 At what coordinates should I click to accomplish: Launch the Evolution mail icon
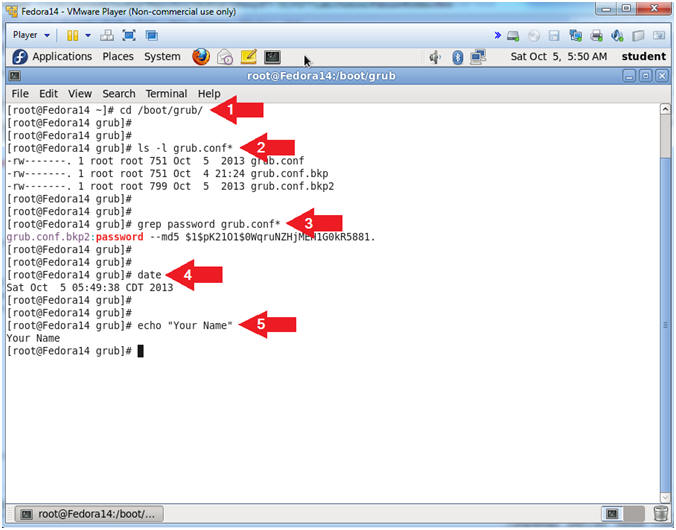[225, 56]
